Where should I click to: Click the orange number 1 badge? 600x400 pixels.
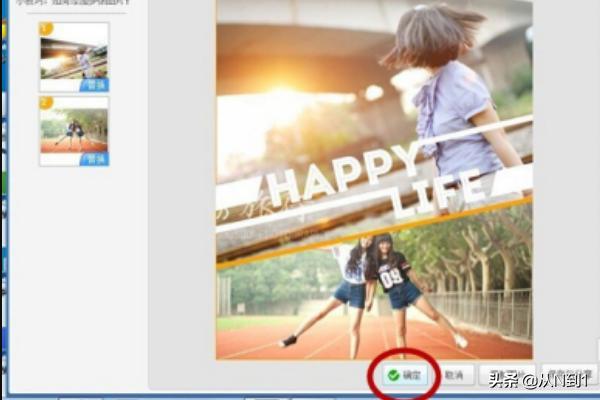point(45,28)
